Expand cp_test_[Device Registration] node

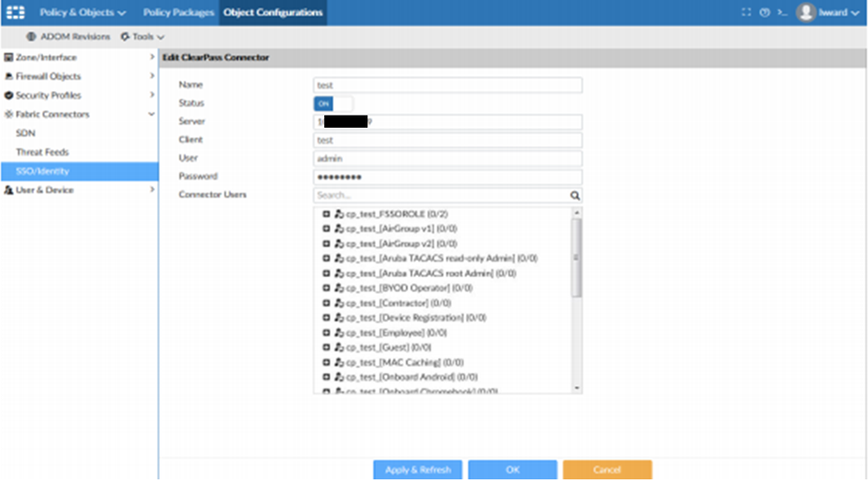tap(326, 318)
